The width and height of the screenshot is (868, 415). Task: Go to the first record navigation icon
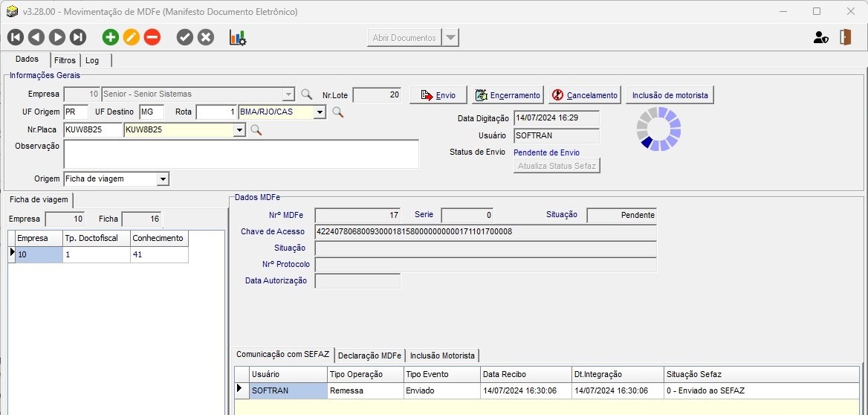(x=16, y=37)
